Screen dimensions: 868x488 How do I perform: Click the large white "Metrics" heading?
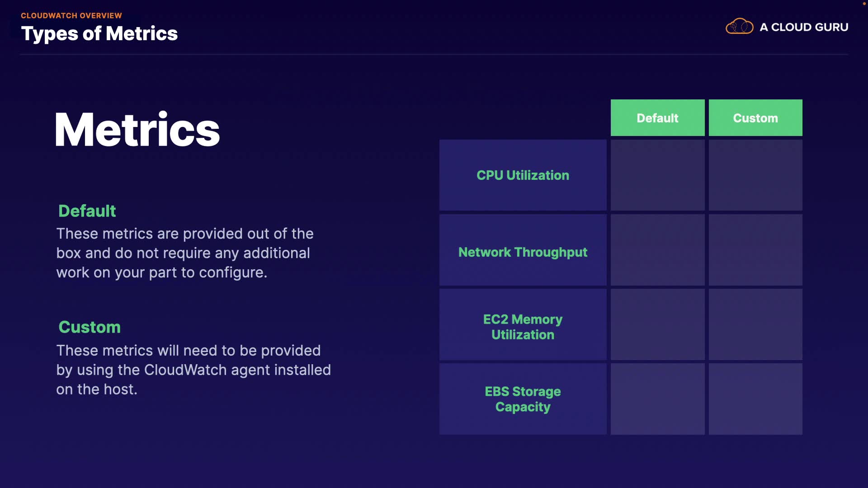click(x=137, y=130)
